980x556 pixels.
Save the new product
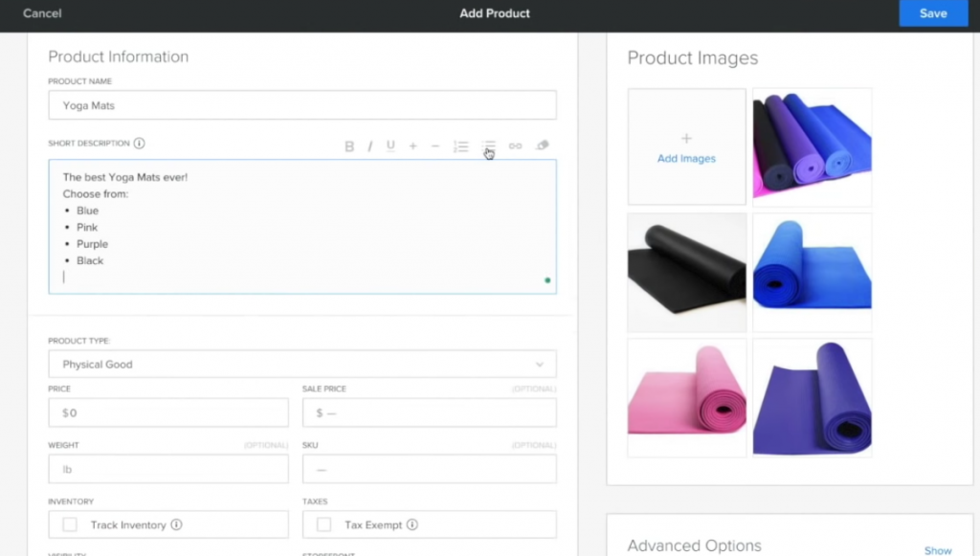click(x=933, y=13)
